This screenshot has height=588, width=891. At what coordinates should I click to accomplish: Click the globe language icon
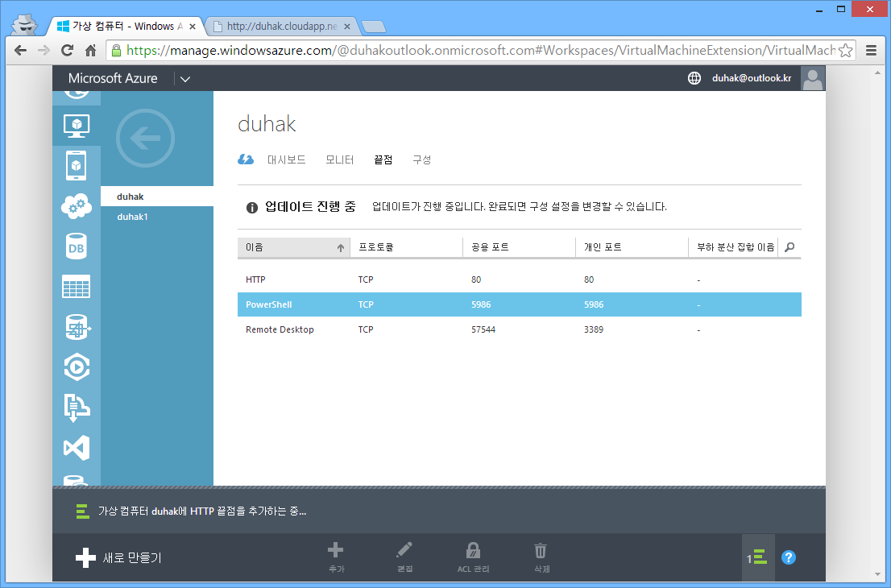[x=694, y=78]
